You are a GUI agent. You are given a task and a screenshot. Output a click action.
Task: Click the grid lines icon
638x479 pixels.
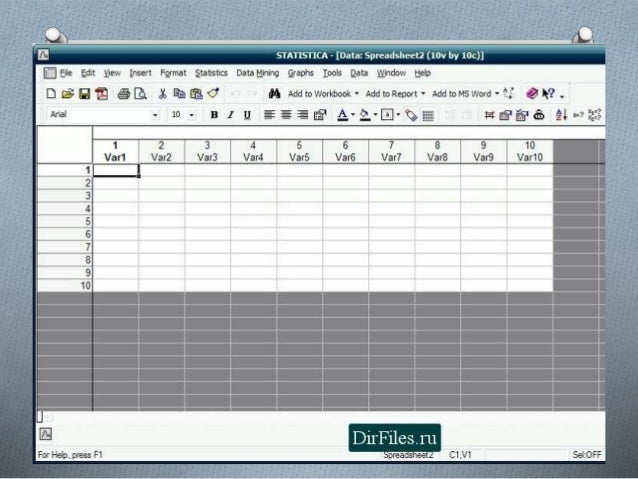click(x=428, y=116)
